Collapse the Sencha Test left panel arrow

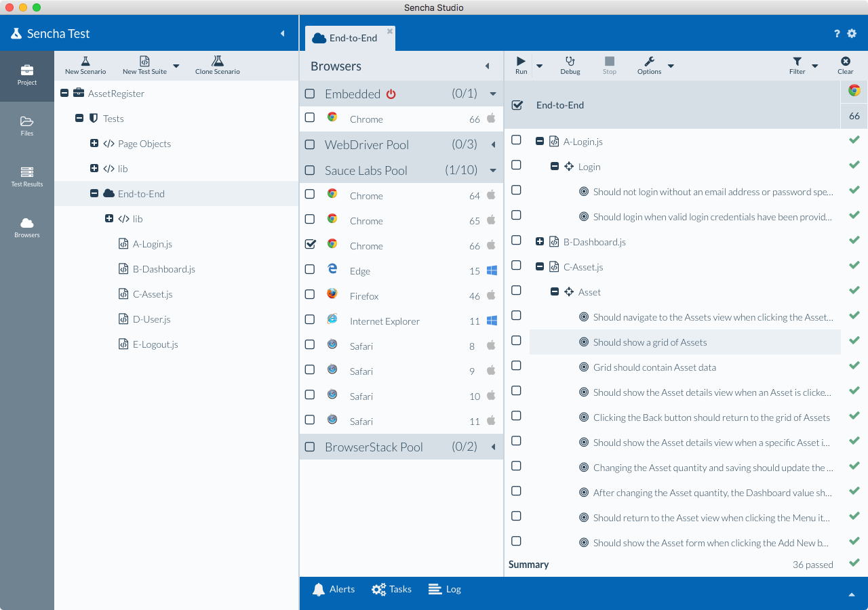point(283,33)
